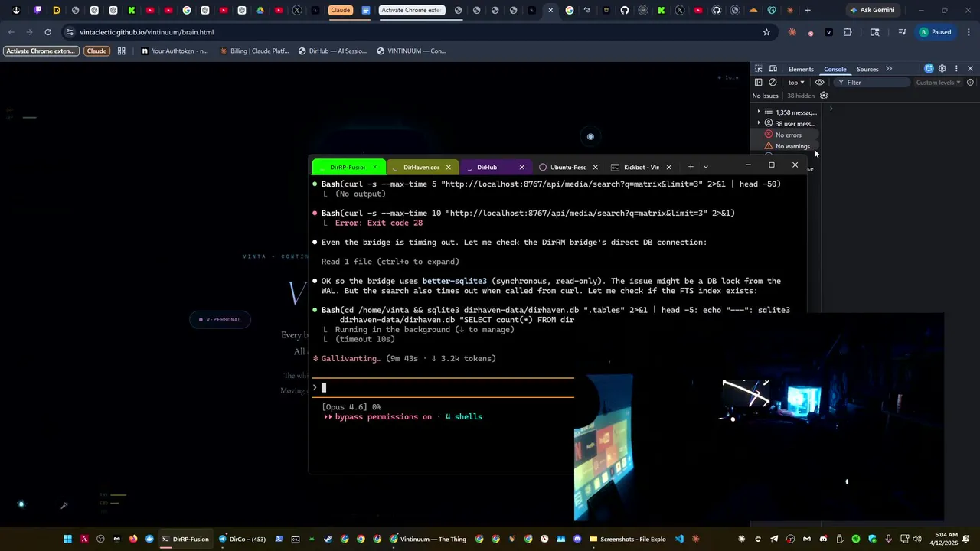Select the inspect element picker in DevTools
Viewport: 980px width, 551px height.
pos(759,69)
